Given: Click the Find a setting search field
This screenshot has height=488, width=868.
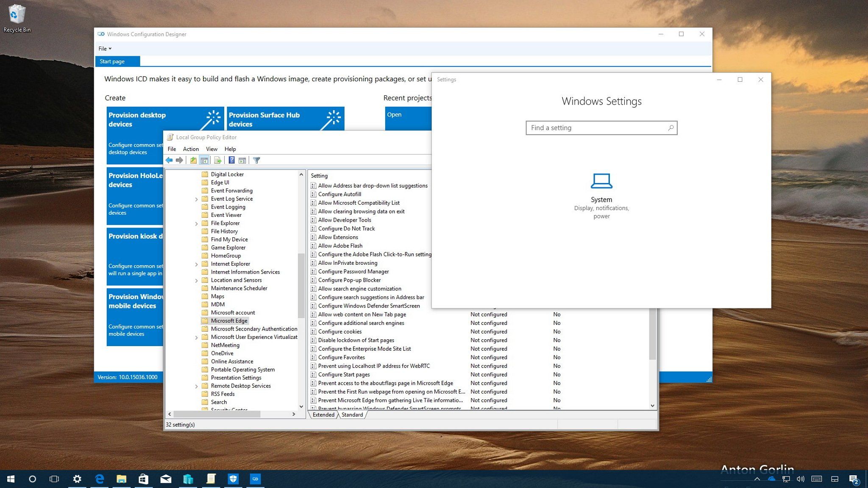Looking at the screenshot, I should 601,128.
